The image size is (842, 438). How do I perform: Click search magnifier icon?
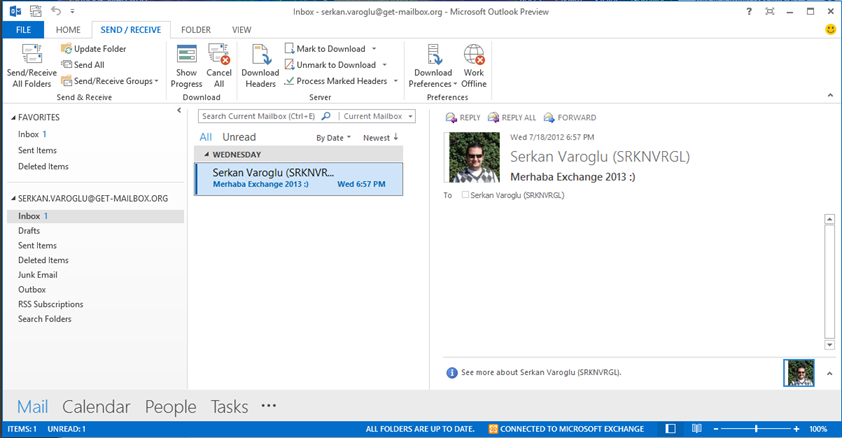point(326,116)
